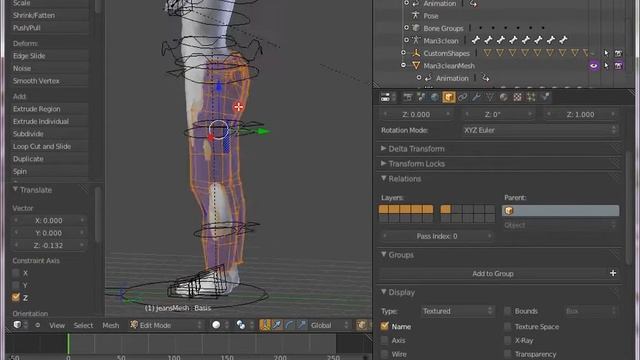
Task: Open the Select menu in 3D header
Action: point(83,325)
